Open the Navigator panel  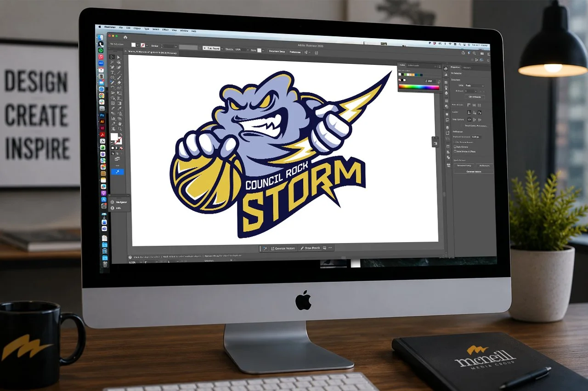pos(119,202)
